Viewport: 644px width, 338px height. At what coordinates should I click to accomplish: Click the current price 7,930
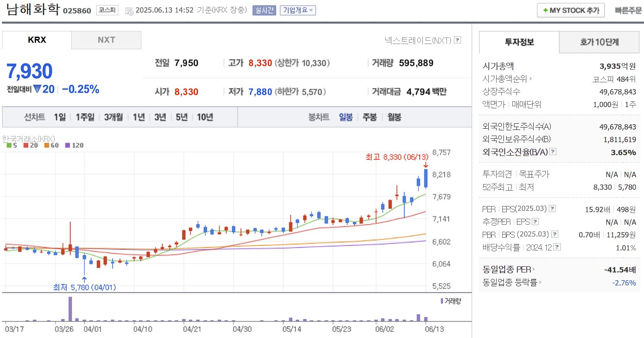(x=29, y=71)
